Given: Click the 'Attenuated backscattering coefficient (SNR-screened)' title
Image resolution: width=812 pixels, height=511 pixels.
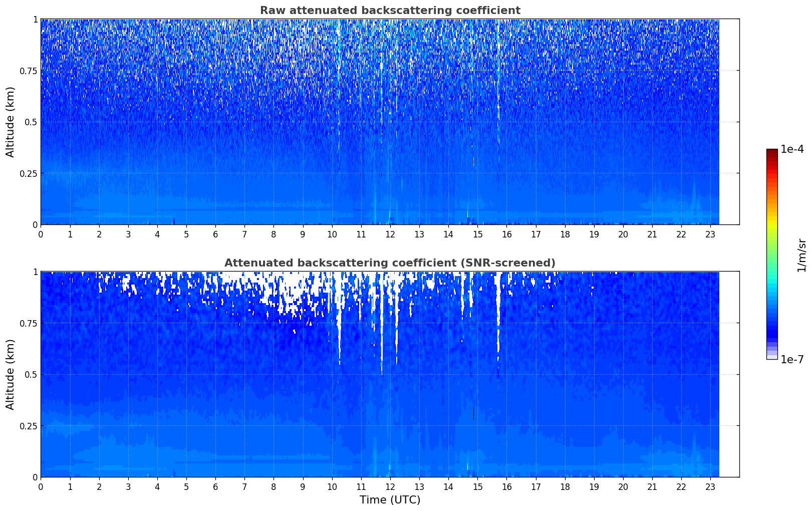Looking at the screenshot, I should [390, 263].
